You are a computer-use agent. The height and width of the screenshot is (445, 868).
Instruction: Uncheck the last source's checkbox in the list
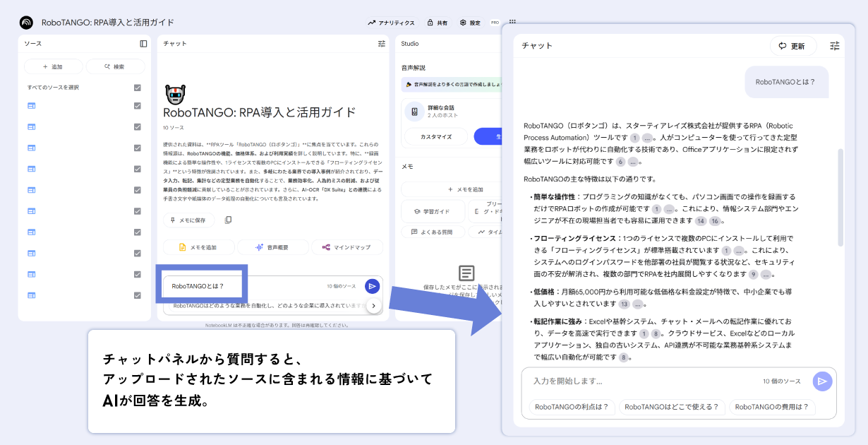pos(138,295)
